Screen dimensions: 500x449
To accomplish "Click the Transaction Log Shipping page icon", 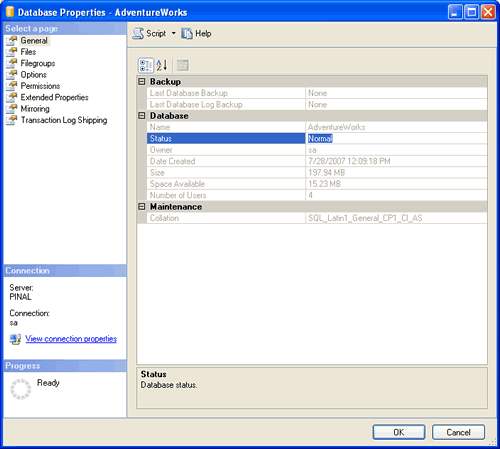I will coord(11,120).
